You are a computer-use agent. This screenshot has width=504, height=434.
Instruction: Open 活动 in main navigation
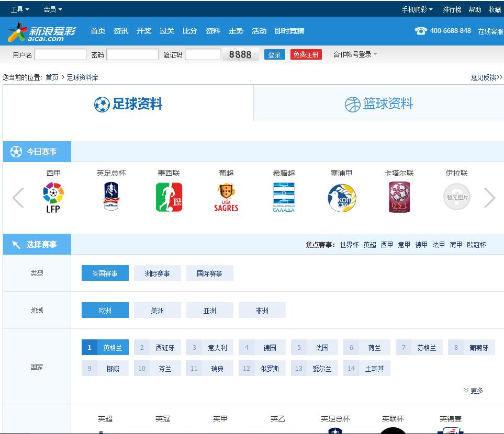[259, 31]
